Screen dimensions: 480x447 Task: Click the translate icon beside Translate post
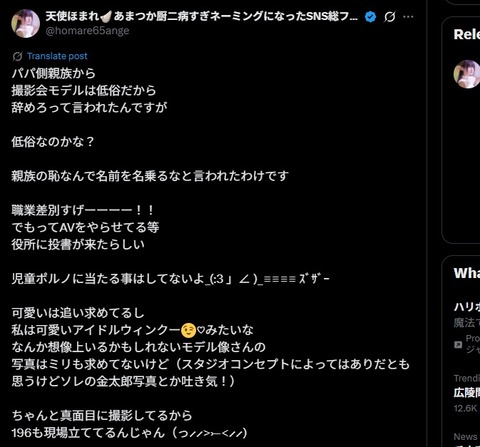pos(17,56)
